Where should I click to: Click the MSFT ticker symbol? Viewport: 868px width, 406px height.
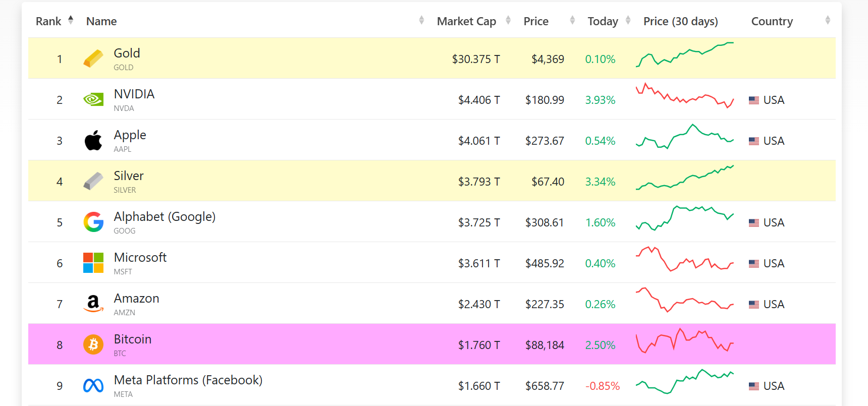[x=123, y=271]
